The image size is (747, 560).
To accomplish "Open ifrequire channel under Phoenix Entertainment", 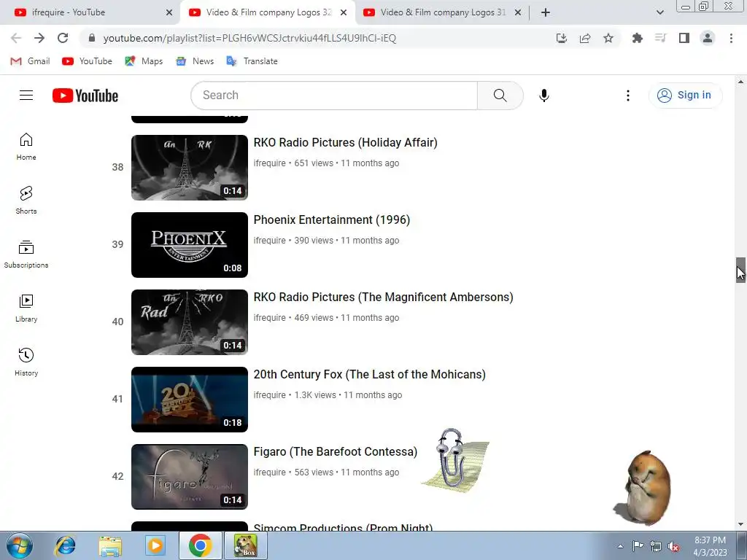I will [x=270, y=241].
